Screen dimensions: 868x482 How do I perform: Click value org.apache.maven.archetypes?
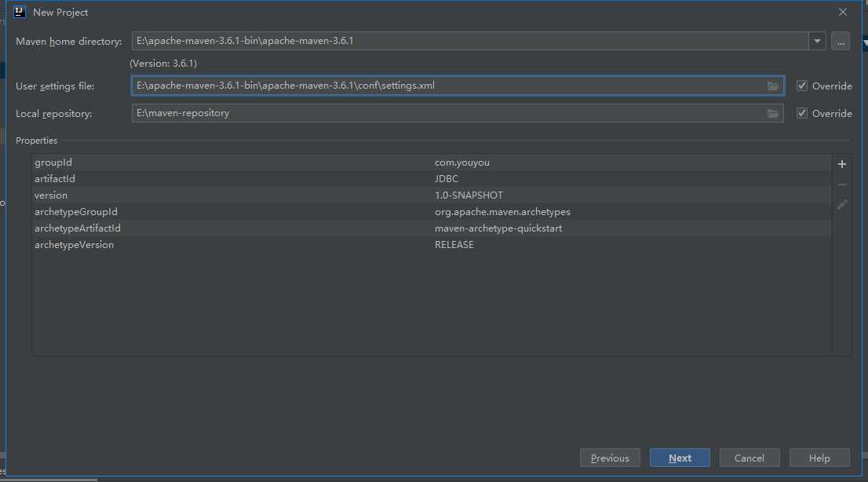click(x=502, y=212)
